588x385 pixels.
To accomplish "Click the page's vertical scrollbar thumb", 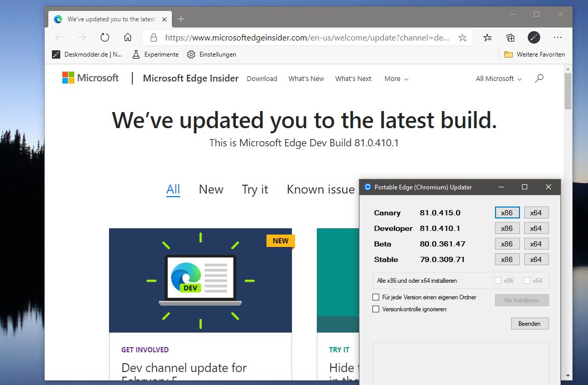I will click(x=568, y=91).
